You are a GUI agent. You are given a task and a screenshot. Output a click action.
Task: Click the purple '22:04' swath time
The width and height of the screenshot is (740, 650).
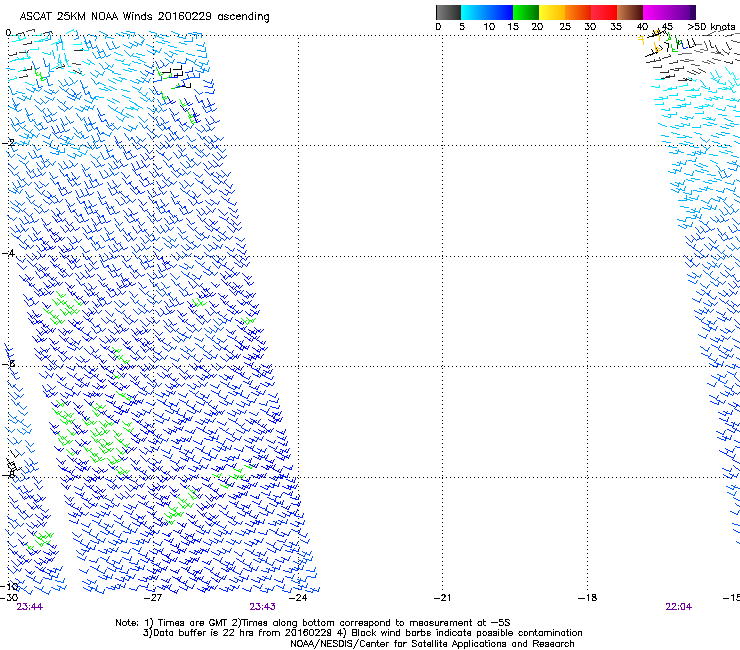click(679, 607)
